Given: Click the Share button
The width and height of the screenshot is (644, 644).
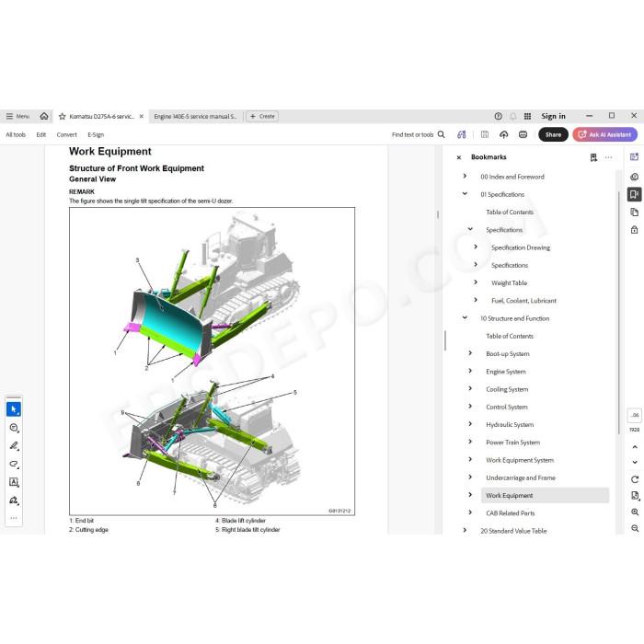Looking at the screenshot, I should (x=553, y=134).
